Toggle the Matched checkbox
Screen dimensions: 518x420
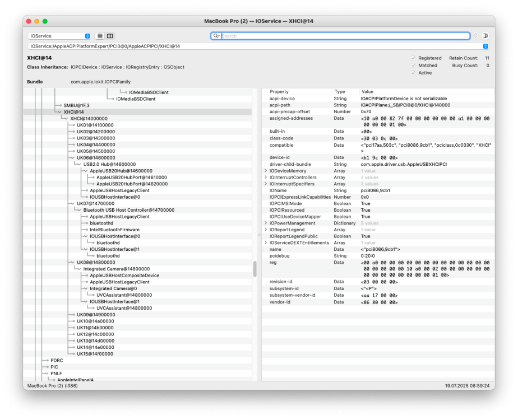(413, 66)
